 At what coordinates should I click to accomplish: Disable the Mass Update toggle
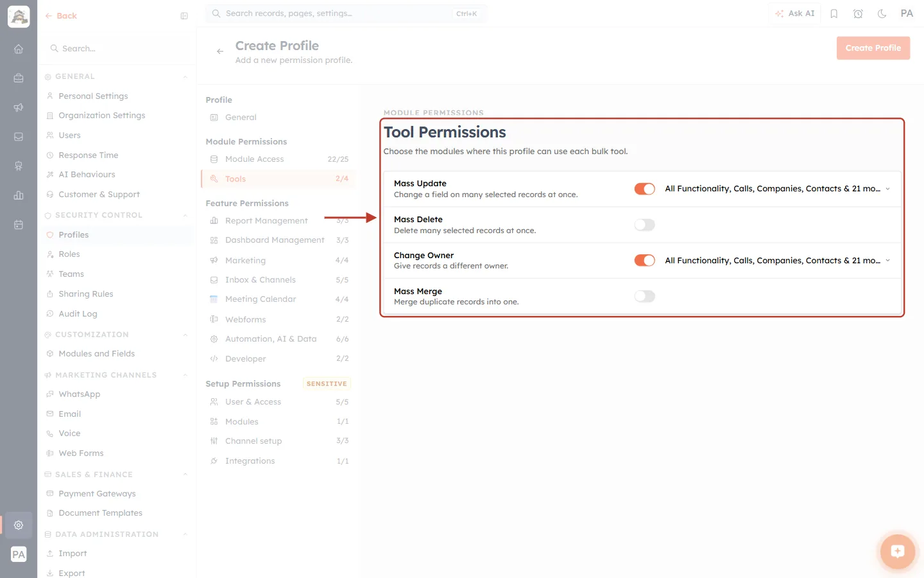(x=645, y=189)
